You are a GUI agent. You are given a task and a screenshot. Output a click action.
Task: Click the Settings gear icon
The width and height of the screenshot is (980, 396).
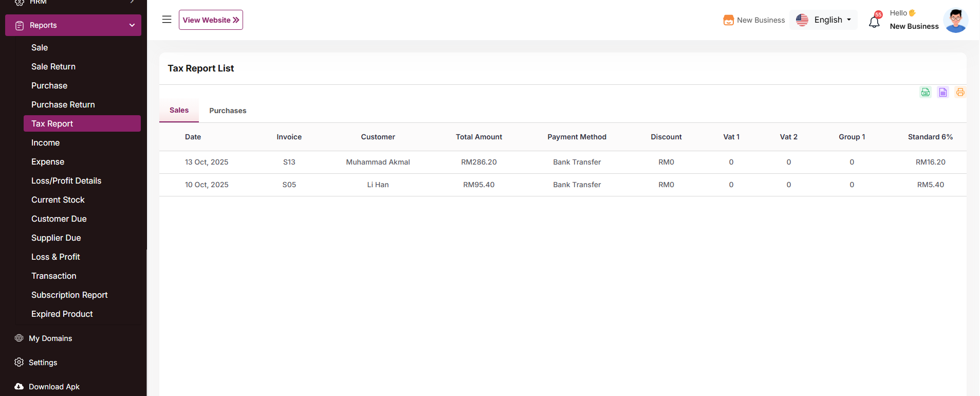19,363
